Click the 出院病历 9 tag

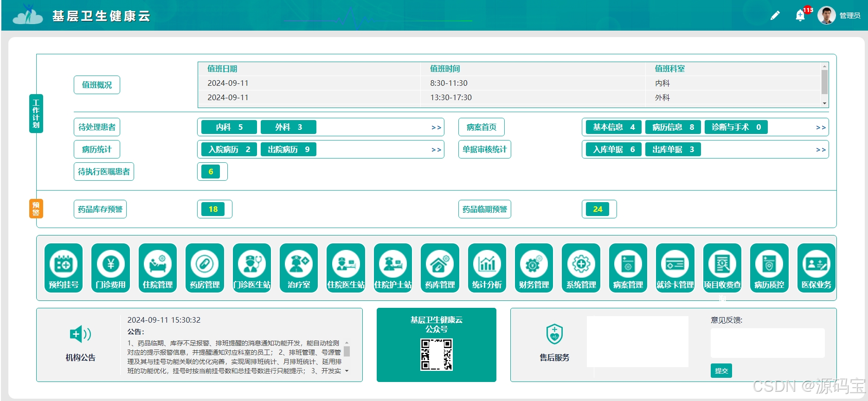click(x=289, y=149)
